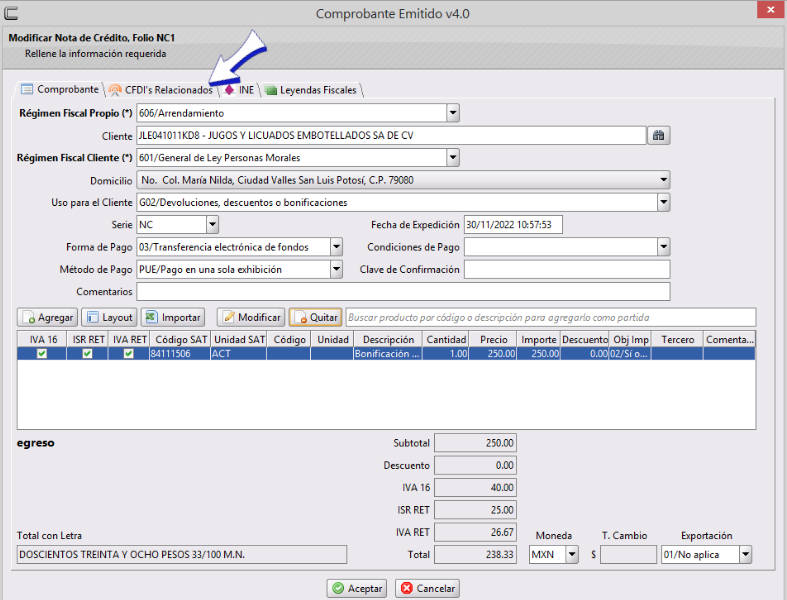787x600 pixels.
Task: Select cell with code 84111506
Action: (180, 353)
